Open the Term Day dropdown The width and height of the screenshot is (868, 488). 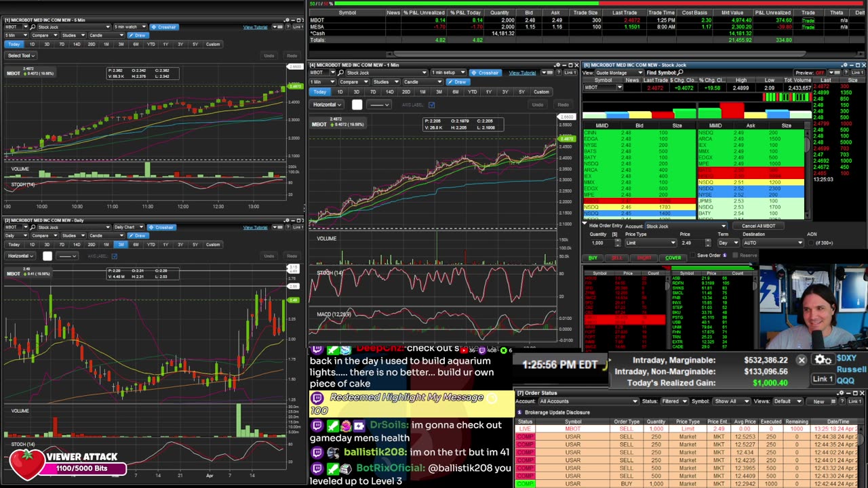point(728,243)
